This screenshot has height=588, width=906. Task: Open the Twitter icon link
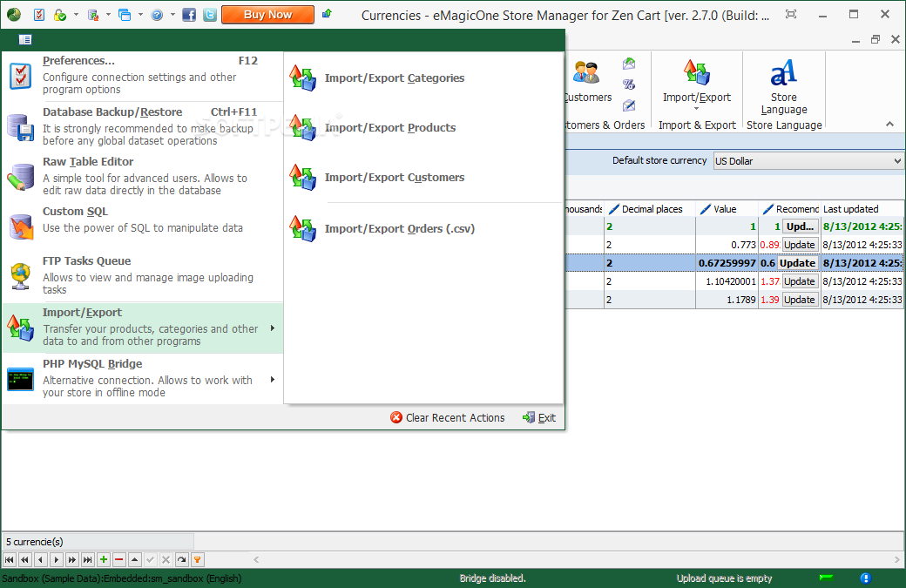210,15
